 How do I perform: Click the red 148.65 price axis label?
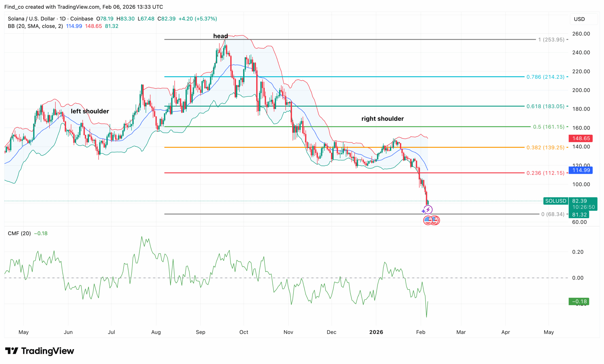tap(581, 138)
